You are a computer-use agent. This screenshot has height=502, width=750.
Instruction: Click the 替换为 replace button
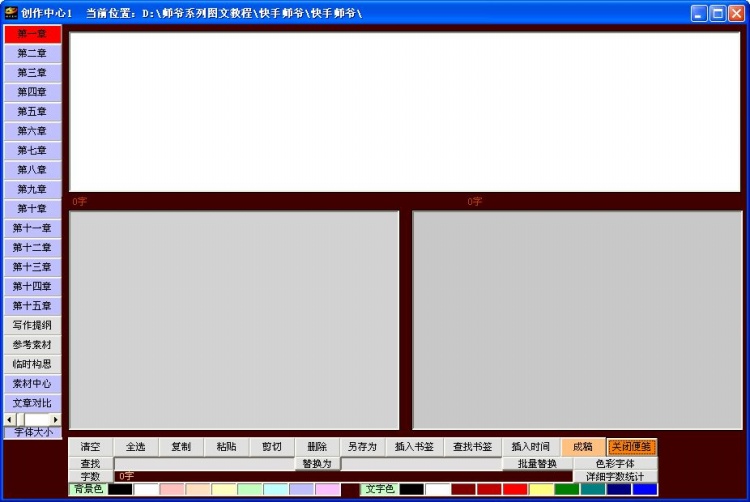tap(317, 464)
